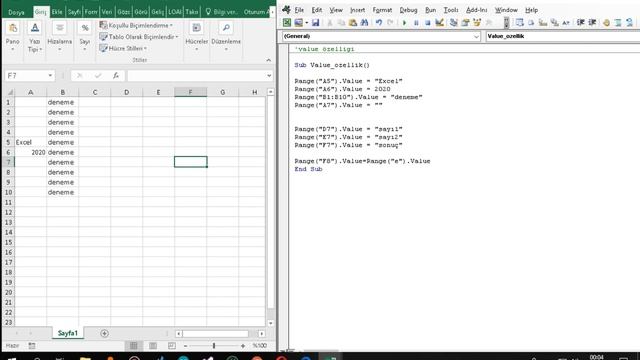Select cell A6 containing 2020
The image size is (640, 360).
click(x=31, y=152)
